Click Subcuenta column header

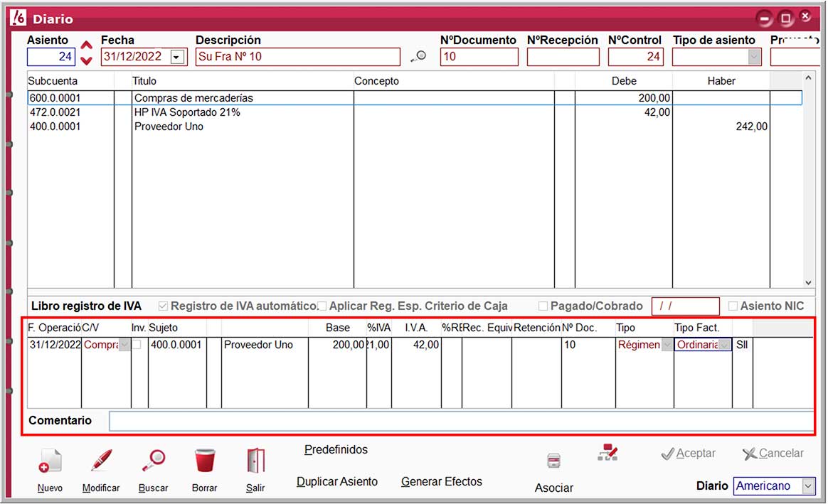click(x=53, y=81)
